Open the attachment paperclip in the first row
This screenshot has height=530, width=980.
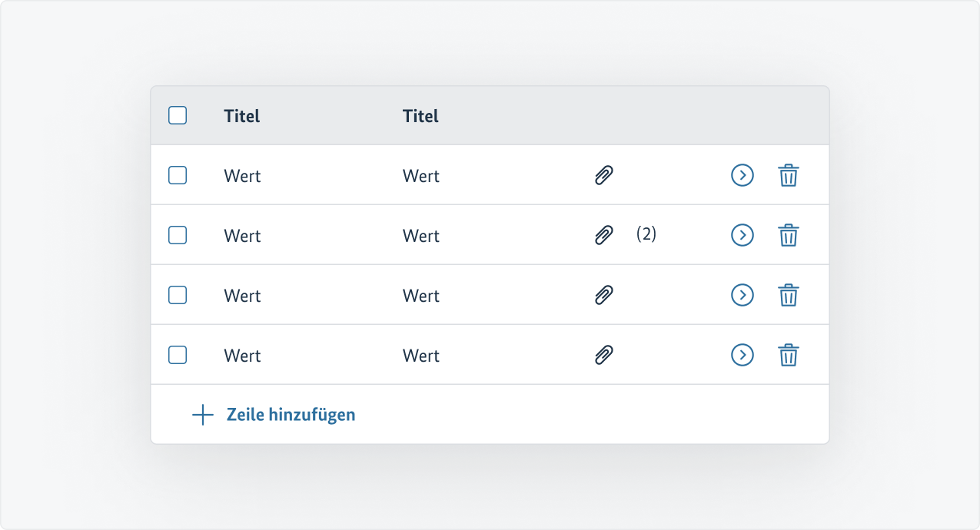(x=604, y=175)
